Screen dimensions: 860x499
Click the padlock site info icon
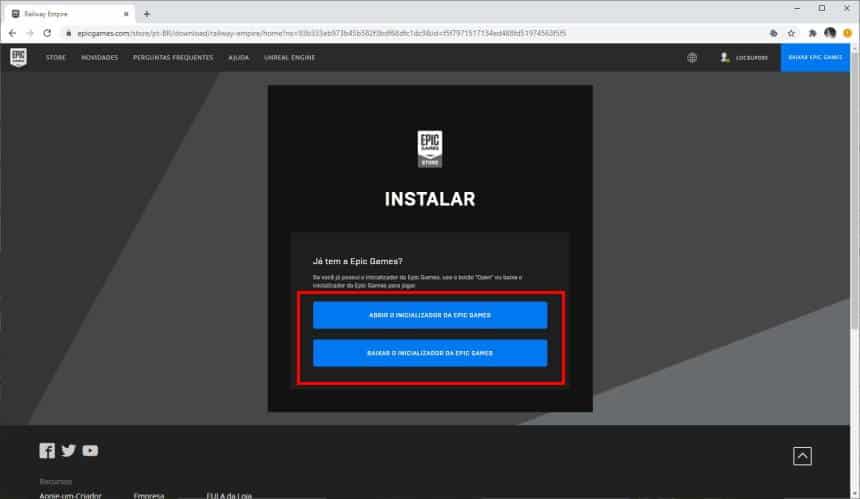tap(69, 33)
